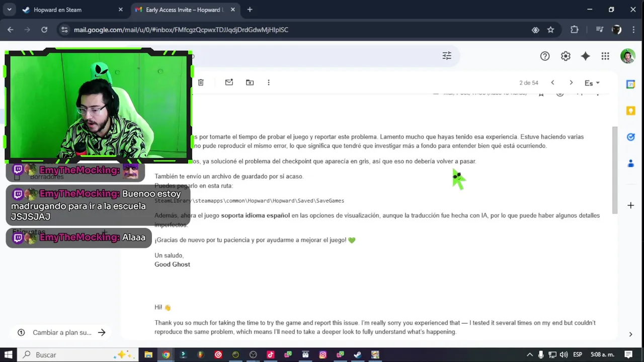Viewport: 644px width, 362px height.
Task: Open File Explorer from the taskbar
Action: click(148, 354)
